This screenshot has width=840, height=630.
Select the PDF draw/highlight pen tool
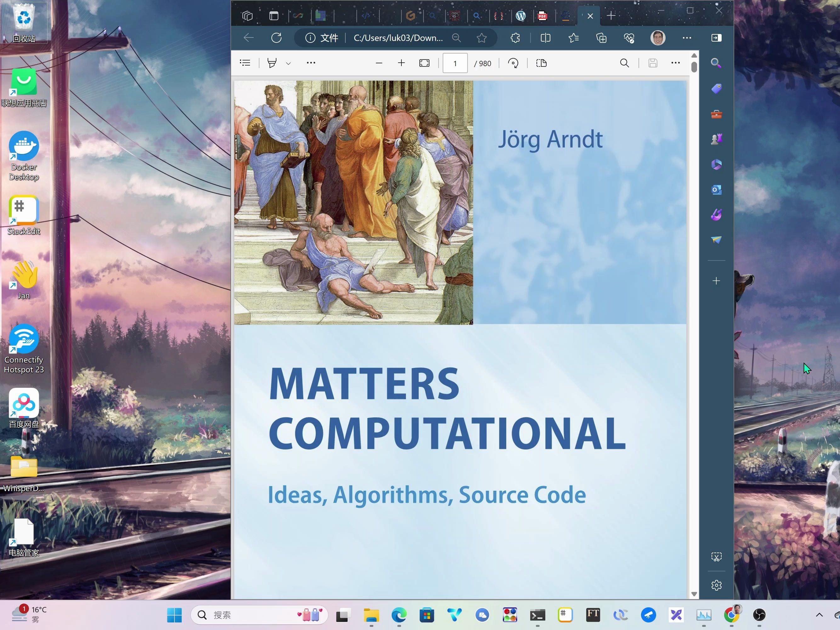pyautogui.click(x=272, y=63)
